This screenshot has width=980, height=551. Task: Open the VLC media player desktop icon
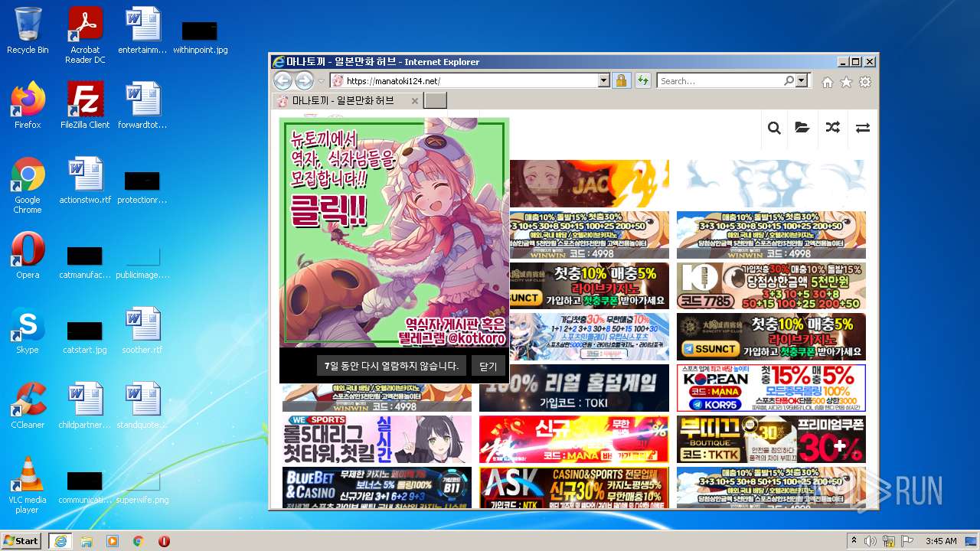(28, 485)
